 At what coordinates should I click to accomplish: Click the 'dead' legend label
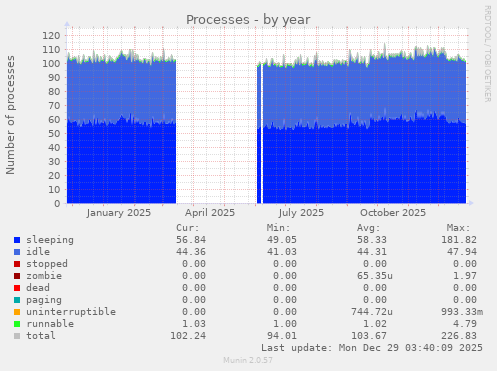[x=38, y=288]
